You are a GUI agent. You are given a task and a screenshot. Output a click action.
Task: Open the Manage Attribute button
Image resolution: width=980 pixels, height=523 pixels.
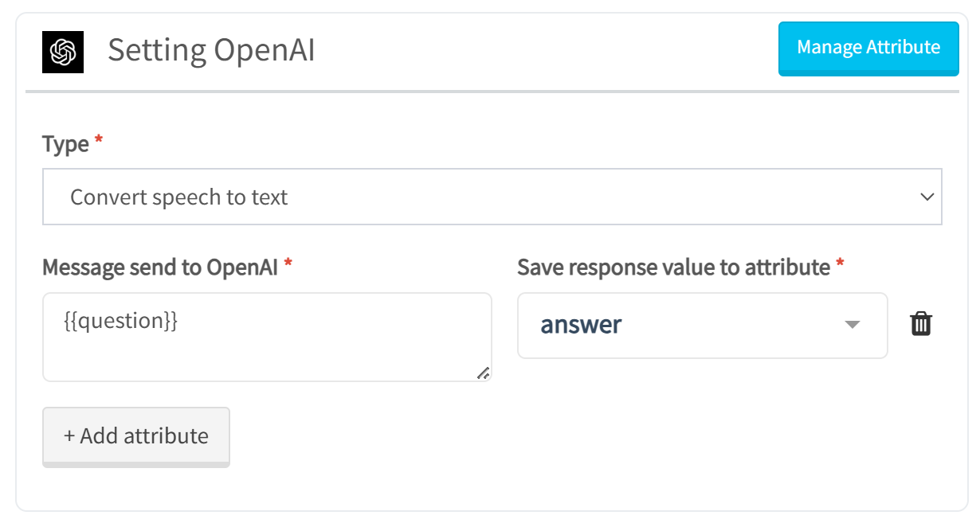click(x=868, y=48)
